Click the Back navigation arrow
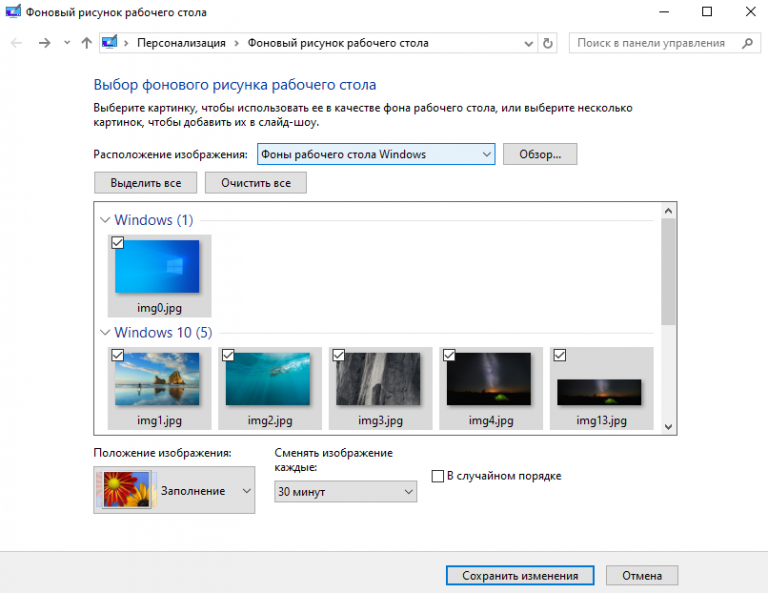The image size is (768, 593). [x=16, y=43]
